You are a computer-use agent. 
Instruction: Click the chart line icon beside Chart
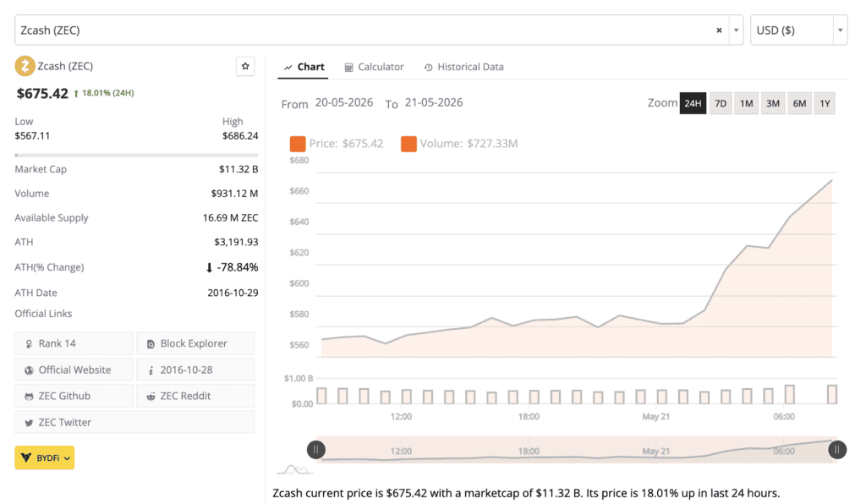point(288,68)
